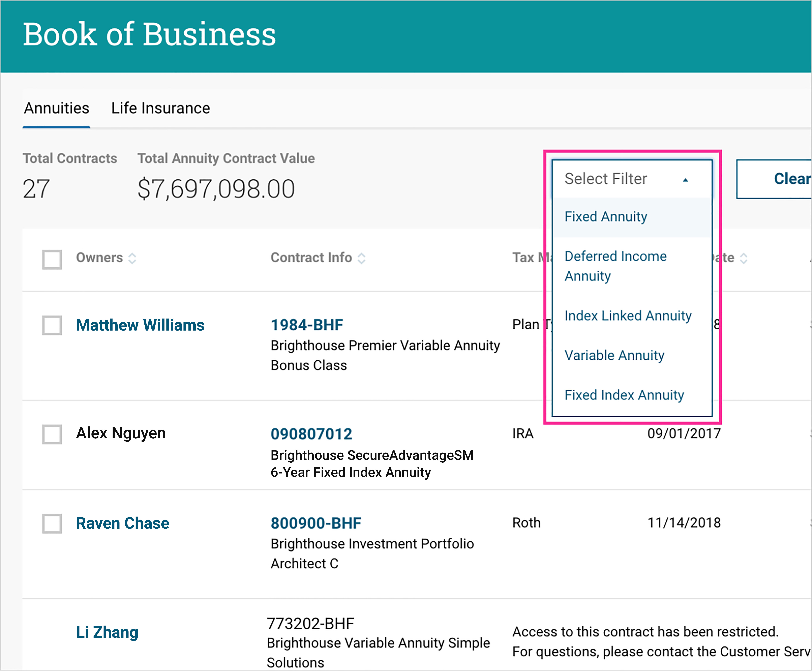
Task: Sort by Owners column arrows icon
Action: [x=132, y=258]
